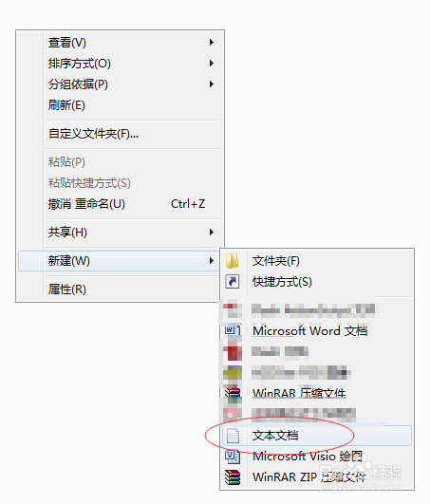Select WinRAR ZIP 压缩文件 entry

(316, 477)
